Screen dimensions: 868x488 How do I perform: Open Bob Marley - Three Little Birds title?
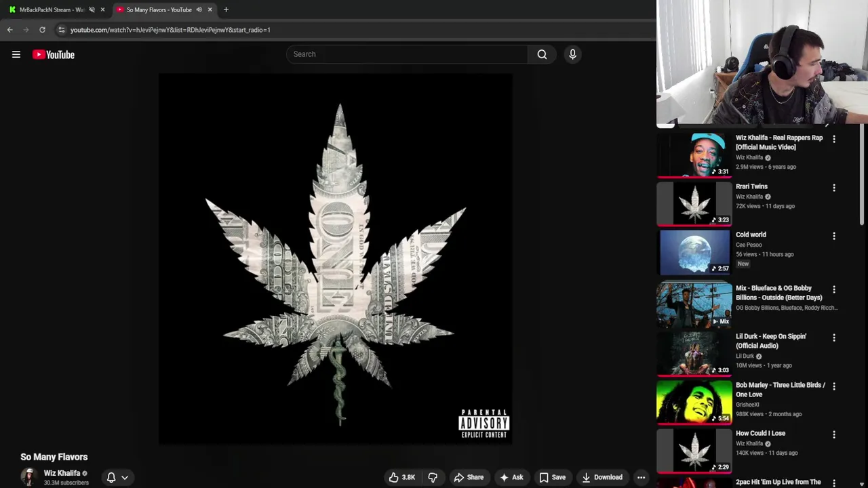point(781,390)
